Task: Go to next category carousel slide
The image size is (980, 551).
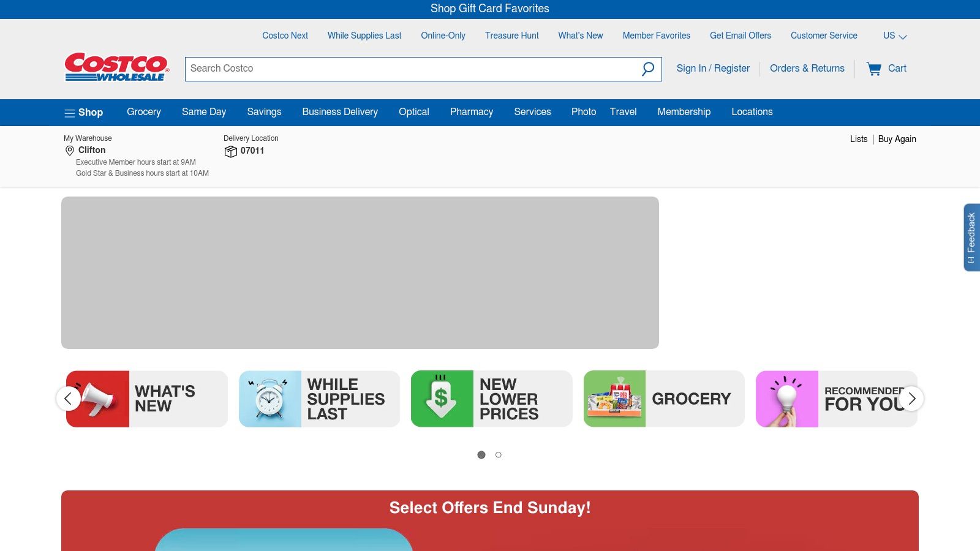Action: pyautogui.click(x=911, y=399)
